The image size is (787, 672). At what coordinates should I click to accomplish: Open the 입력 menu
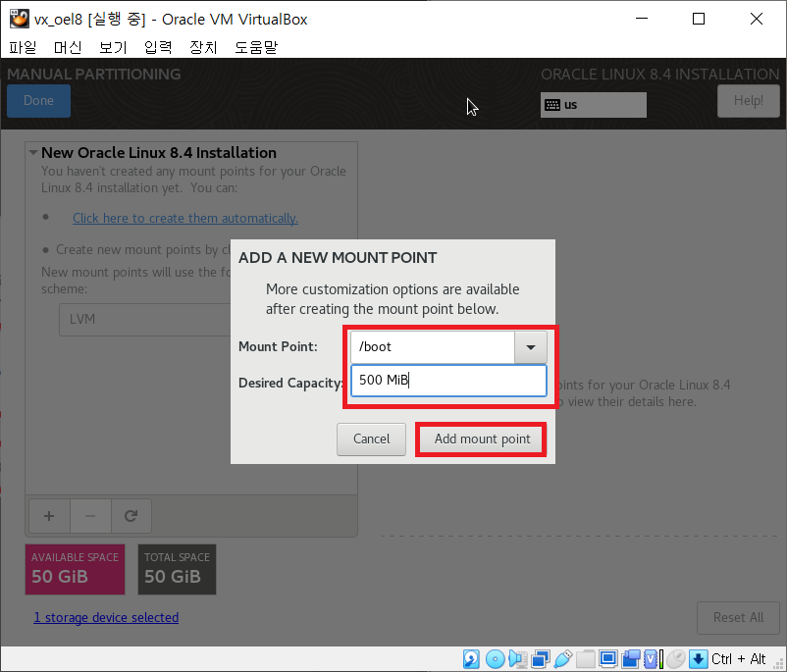click(x=158, y=47)
